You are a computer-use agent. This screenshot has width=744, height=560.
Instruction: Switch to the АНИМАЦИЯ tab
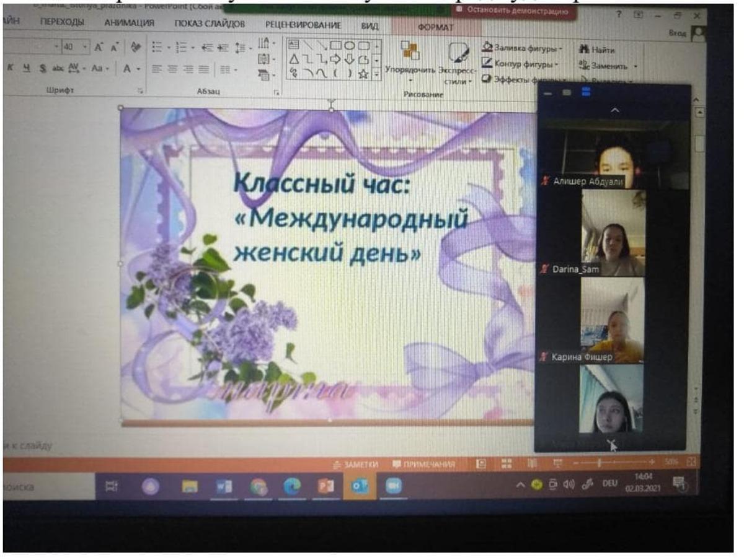pyautogui.click(x=129, y=24)
